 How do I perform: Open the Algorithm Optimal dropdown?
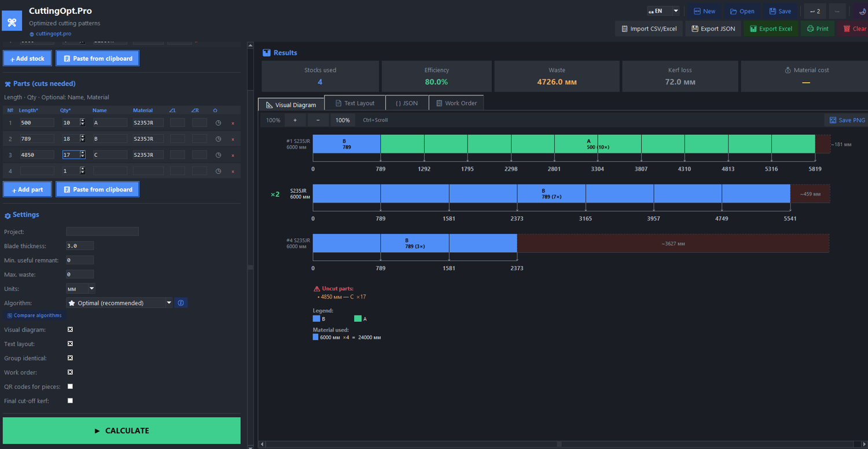click(x=119, y=303)
